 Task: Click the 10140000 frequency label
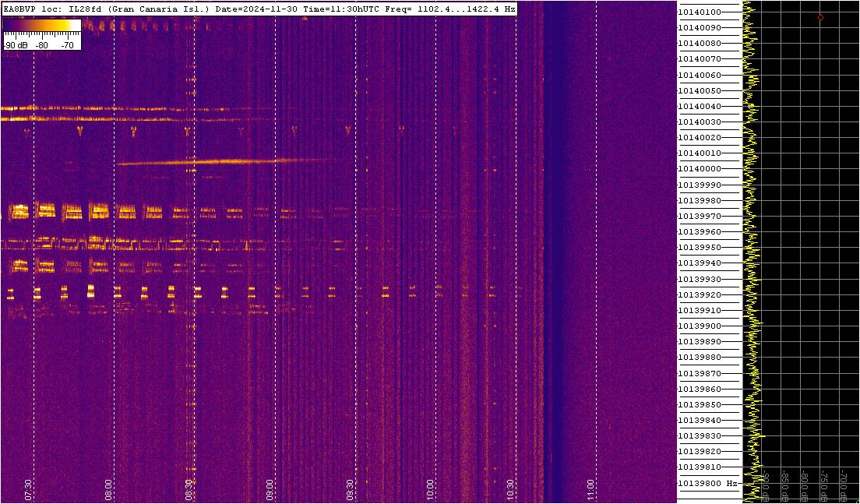click(700, 169)
